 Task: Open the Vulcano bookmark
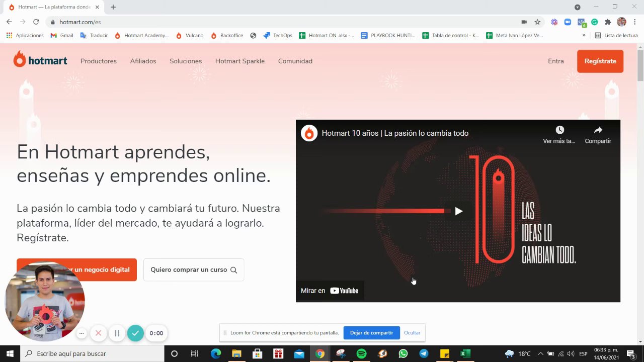click(190, 36)
